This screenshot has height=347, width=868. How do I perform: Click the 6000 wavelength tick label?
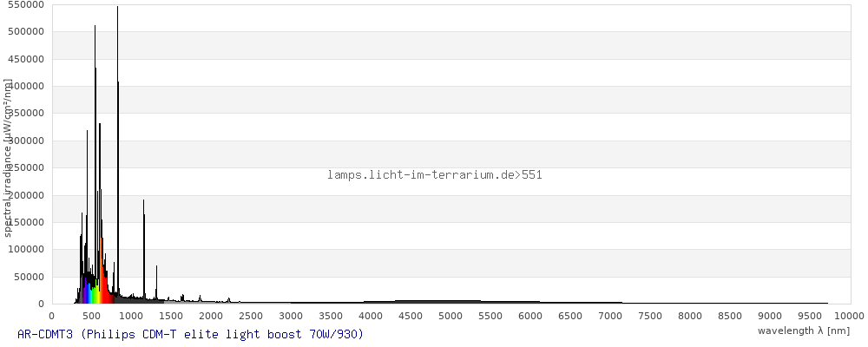click(530, 316)
